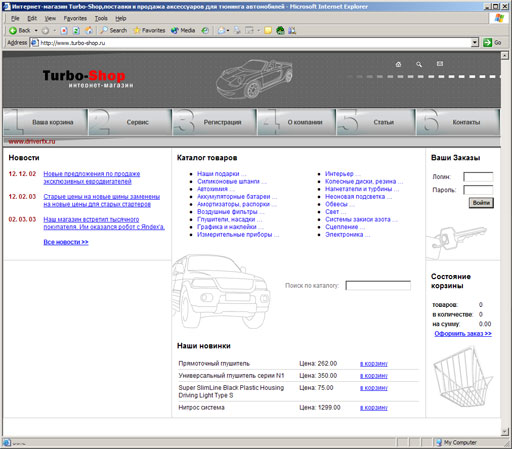Open the Back history dropdown arrow
The height and width of the screenshot is (449, 512).
(x=36, y=30)
